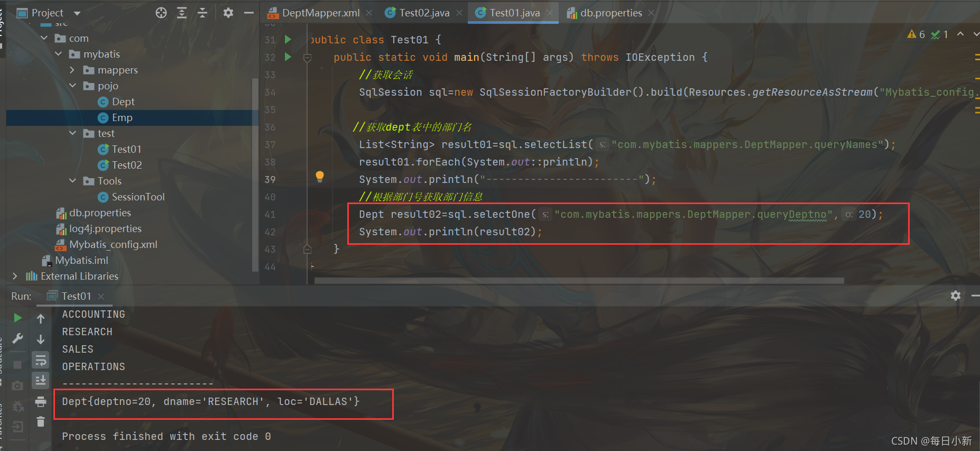
Task: Expand External Libraries node
Action: tap(15, 276)
